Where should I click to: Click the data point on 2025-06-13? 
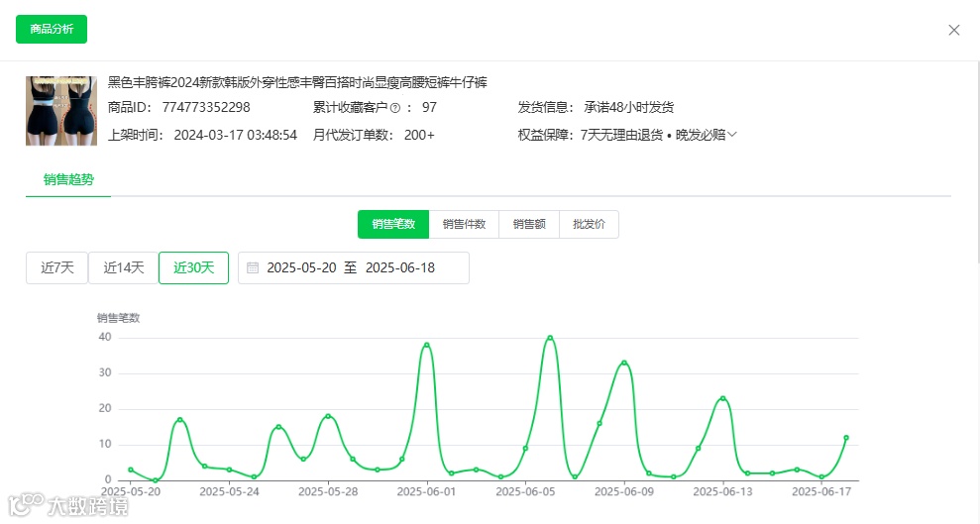point(722,398)
